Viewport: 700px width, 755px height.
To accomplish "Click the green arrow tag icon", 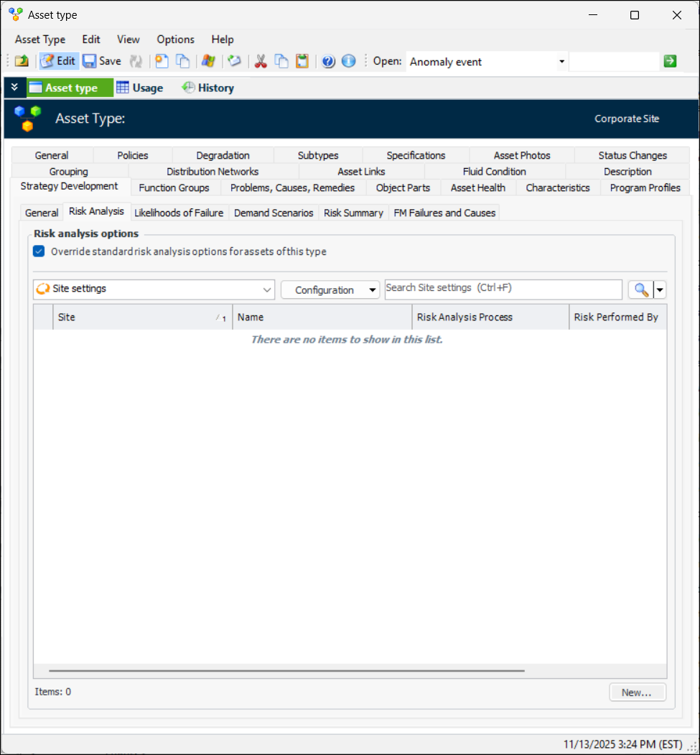I will 234,61.
